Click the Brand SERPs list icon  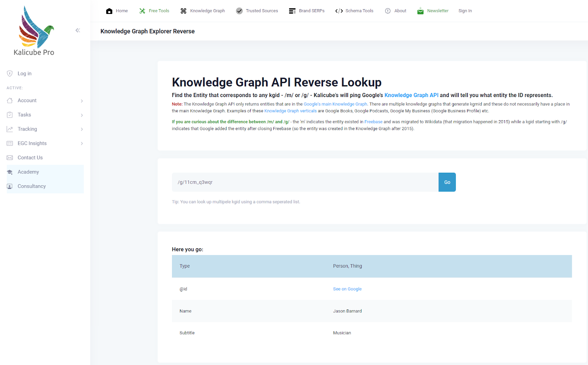(x=292, y=11)
